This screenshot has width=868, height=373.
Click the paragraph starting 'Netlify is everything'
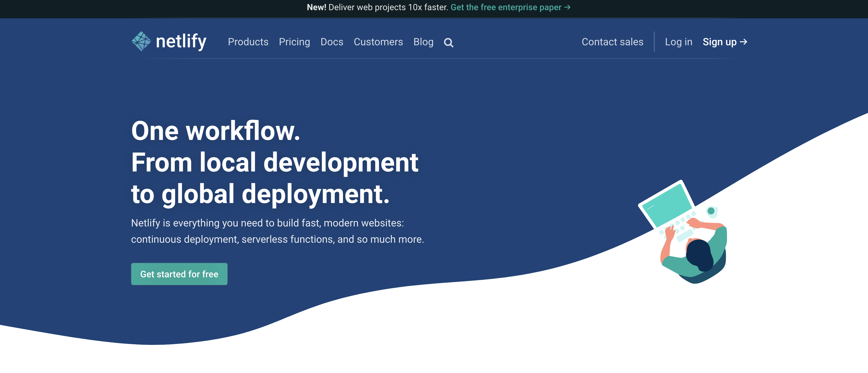click(x=277, y=231)
